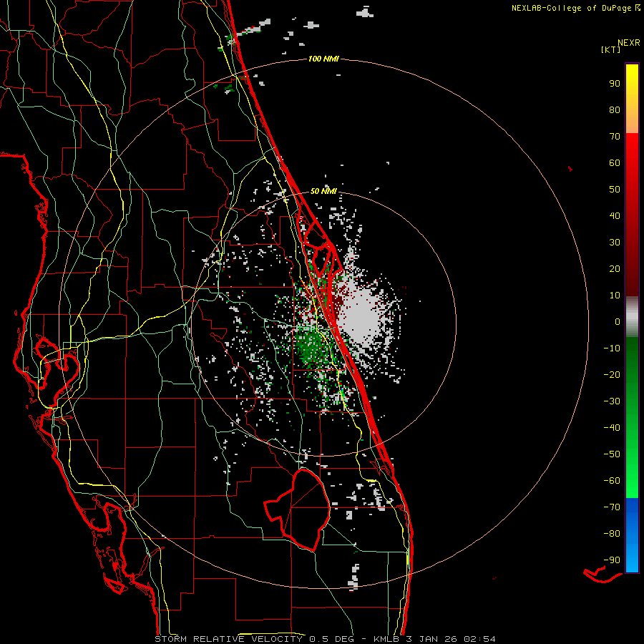644x644 pixels.
Task: Click the NEXR label above the scale
Action: (x=629, y=43)
